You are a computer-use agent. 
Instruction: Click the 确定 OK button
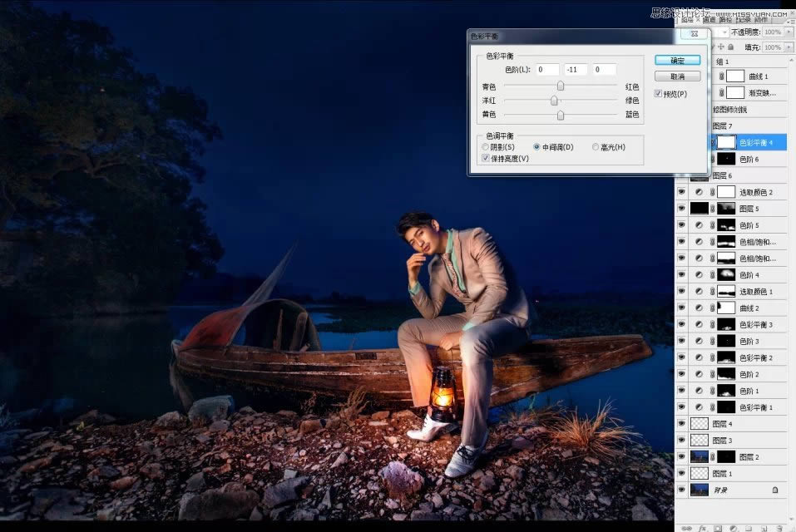(x=678, y=61)
